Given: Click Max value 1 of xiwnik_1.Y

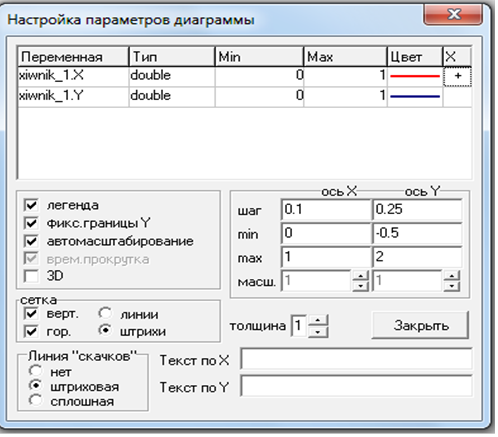Looking at the screenshot, I should click(x=345, y=97).
